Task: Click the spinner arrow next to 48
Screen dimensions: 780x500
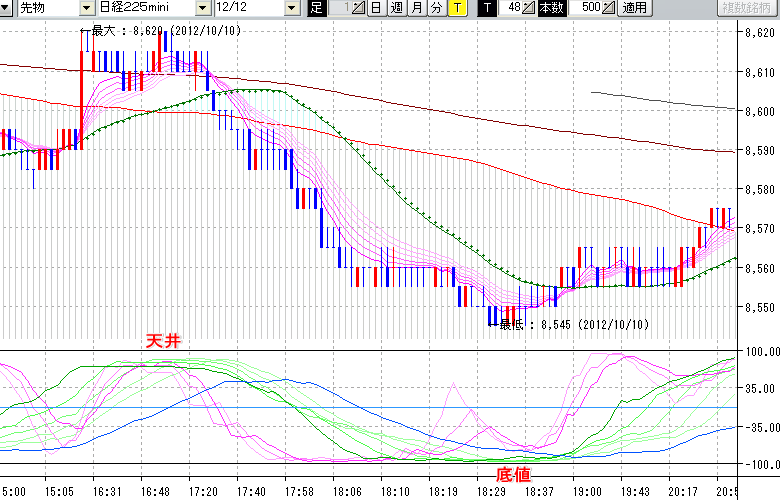Action: (x=530, y=8)
